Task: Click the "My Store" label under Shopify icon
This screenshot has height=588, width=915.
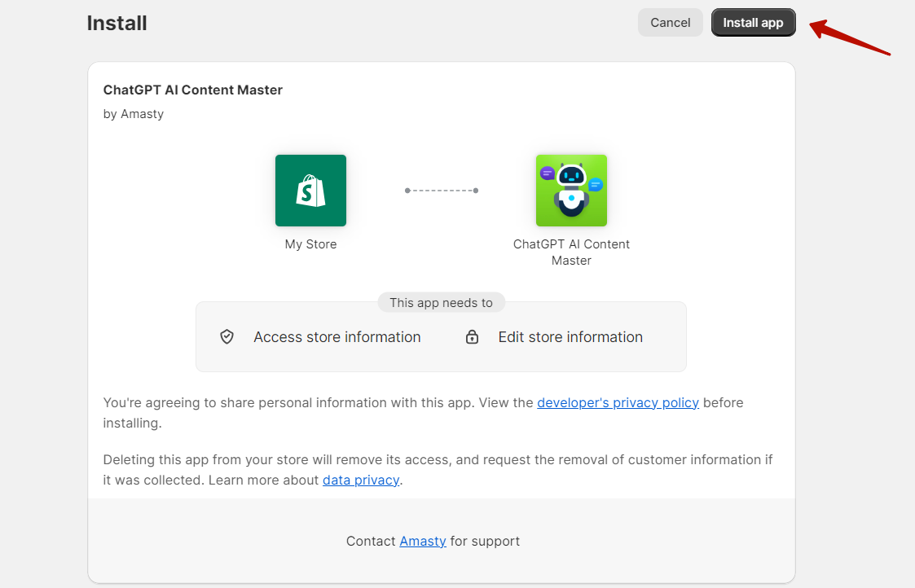Action: pyautogui.click(x=310, y=244)
